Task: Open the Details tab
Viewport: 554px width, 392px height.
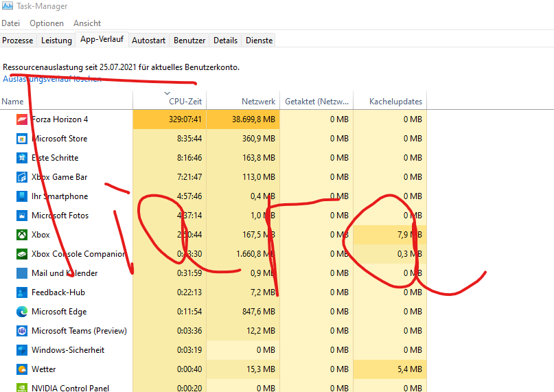Action: click(225, 41)
